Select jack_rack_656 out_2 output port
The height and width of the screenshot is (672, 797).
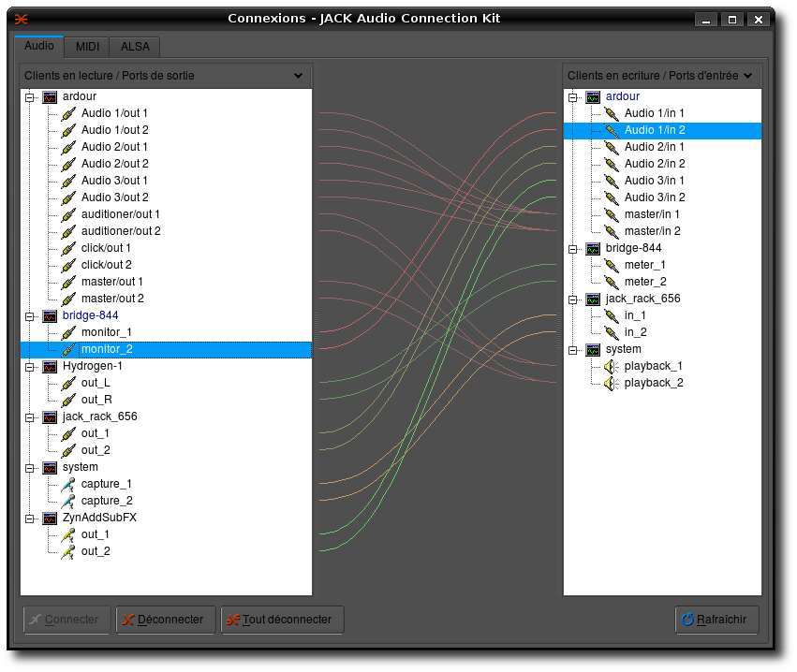click(x=96, y=450)
